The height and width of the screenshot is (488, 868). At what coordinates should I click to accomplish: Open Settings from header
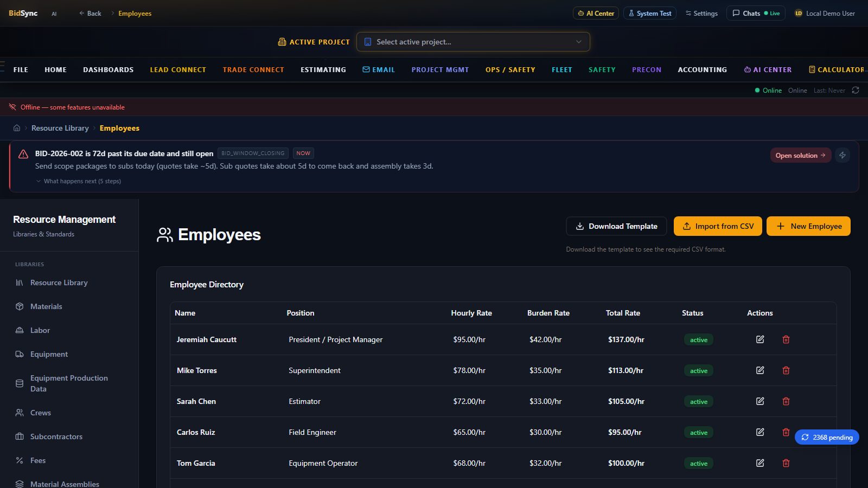tap(701, 13)
